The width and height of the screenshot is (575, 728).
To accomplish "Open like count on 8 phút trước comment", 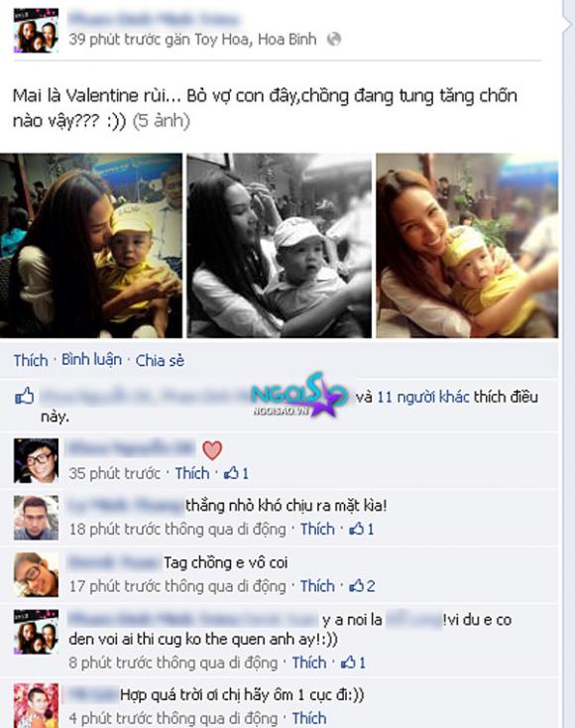I will tap(353, 663).
